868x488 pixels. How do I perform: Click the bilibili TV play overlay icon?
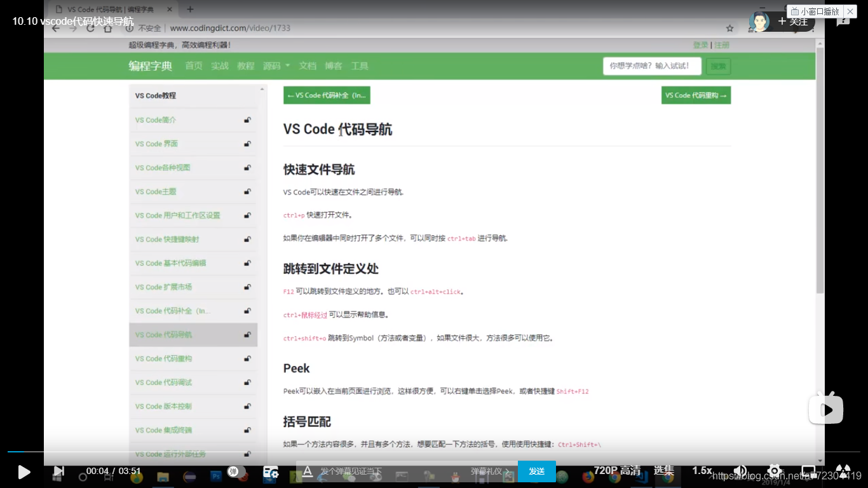click(825, 408)
